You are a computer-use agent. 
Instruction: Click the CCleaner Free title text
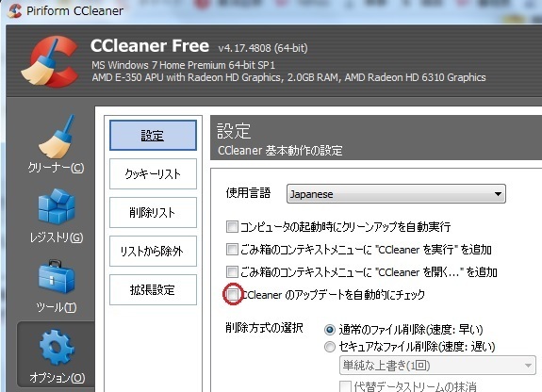coord(150,46)
